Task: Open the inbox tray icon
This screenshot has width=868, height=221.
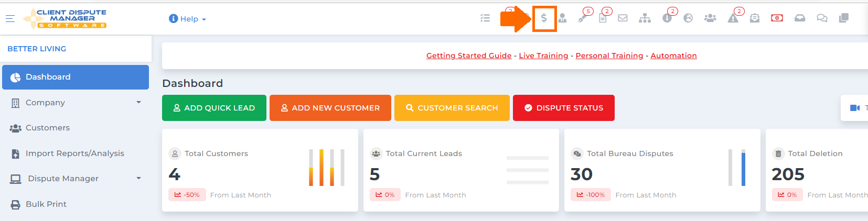Action: 800,18
